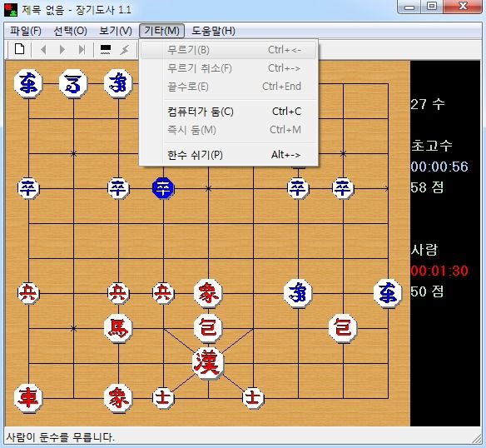Choose 무르기(B) undo move menu entry

229,50
